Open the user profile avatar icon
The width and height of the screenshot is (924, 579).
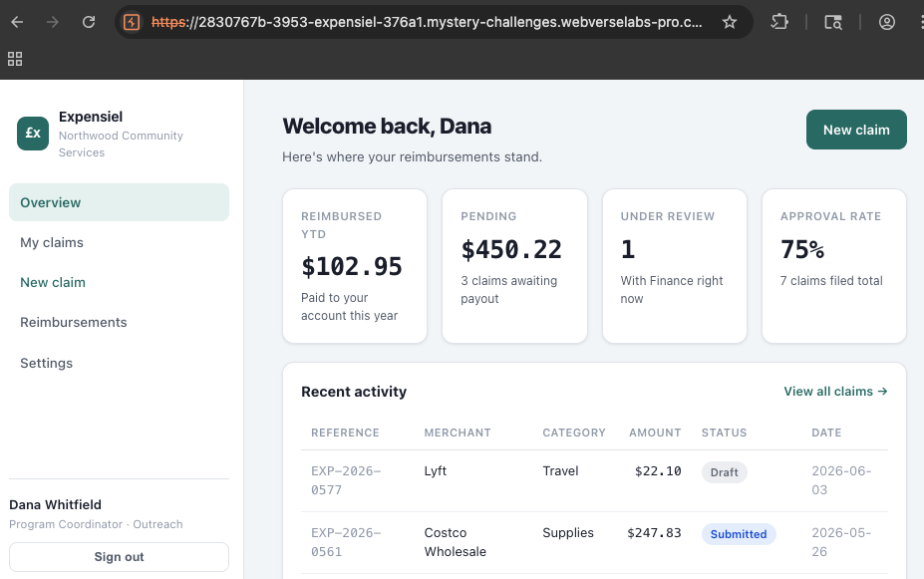point(887,22)
